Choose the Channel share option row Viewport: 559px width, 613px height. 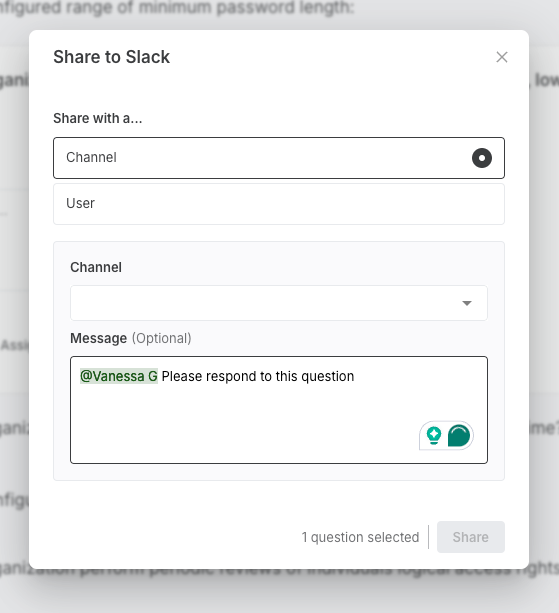point(279,158)
